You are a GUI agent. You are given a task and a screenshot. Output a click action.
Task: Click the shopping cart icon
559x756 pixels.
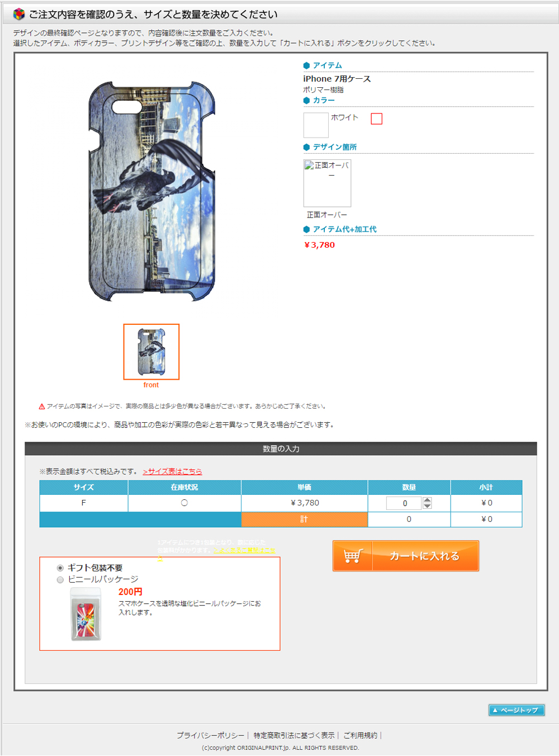(x=353, y=556)
